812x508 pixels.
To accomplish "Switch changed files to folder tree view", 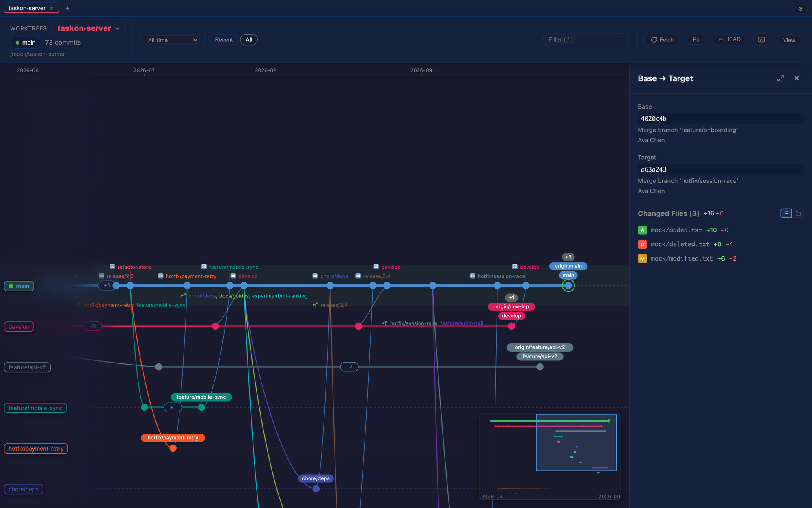I will point(798,213).
